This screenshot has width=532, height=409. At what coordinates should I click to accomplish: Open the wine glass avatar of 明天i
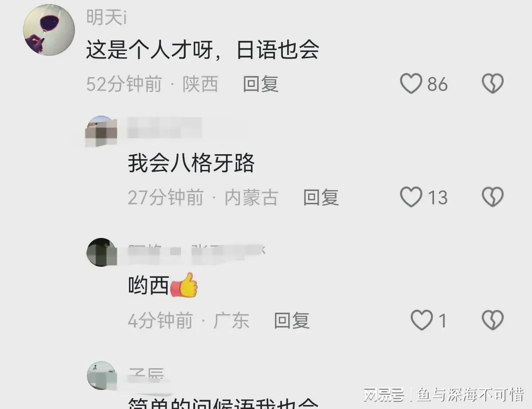[x=49, y=30]
